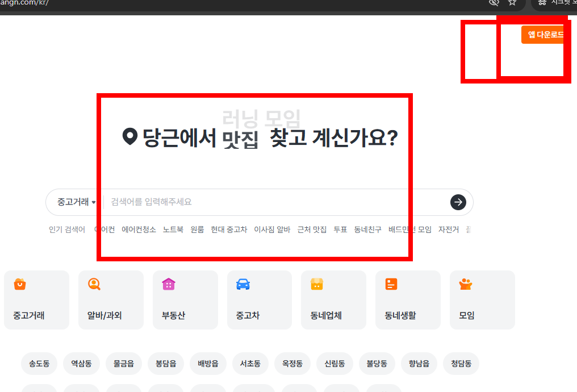Open the 동네생활 category card
The width and height of the screenshot is (577, 392).
tap(408, 300)
